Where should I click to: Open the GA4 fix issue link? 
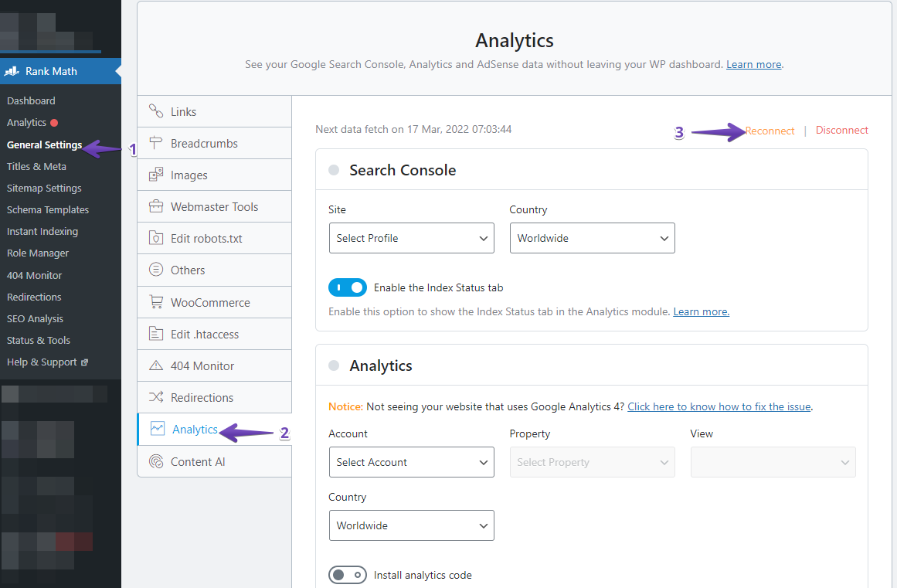tap(719, 406)
